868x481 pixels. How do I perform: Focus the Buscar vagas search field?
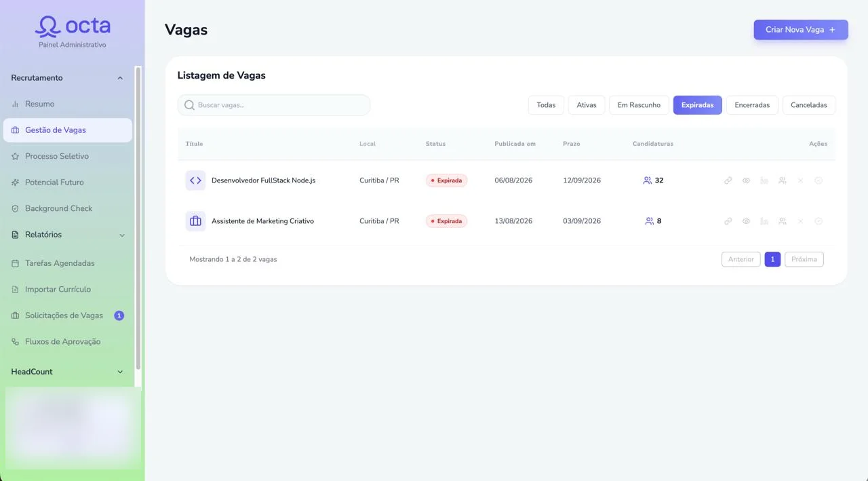click(274, 105)
